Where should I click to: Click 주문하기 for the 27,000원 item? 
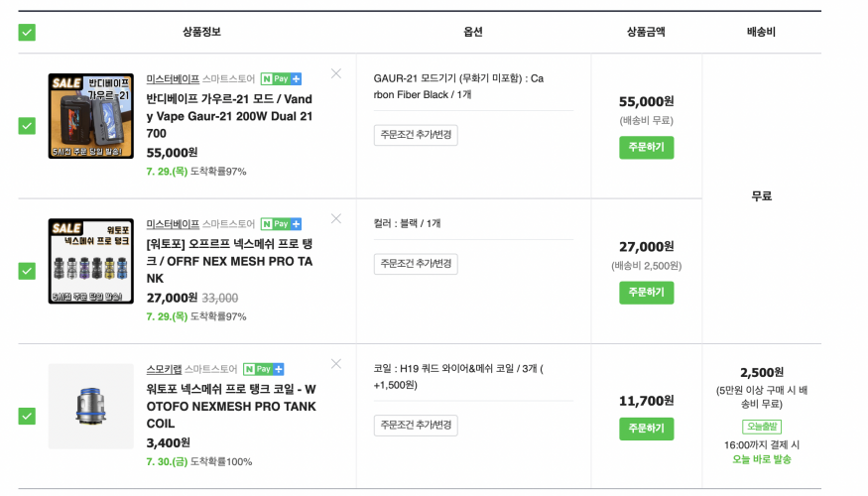click(646, 293)
